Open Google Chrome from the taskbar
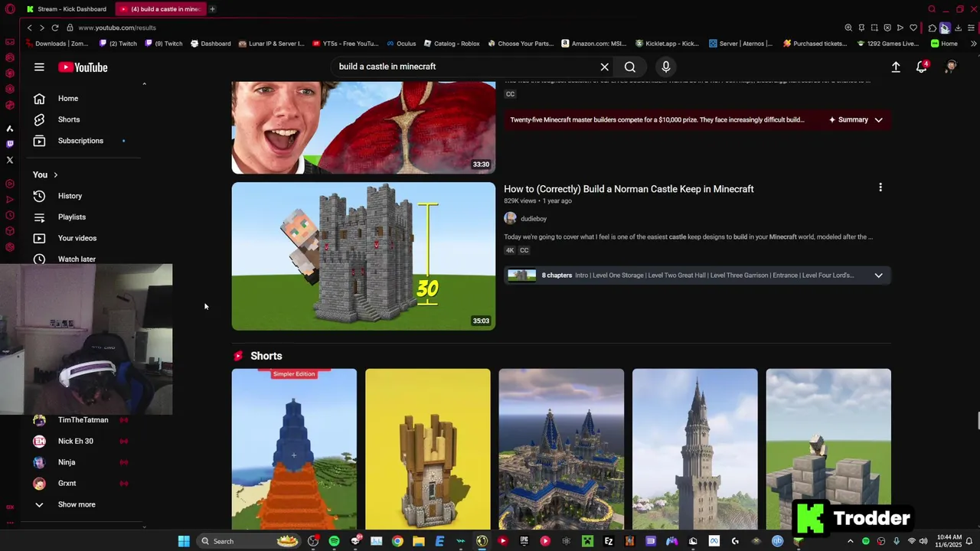 [x=397, y=541]
